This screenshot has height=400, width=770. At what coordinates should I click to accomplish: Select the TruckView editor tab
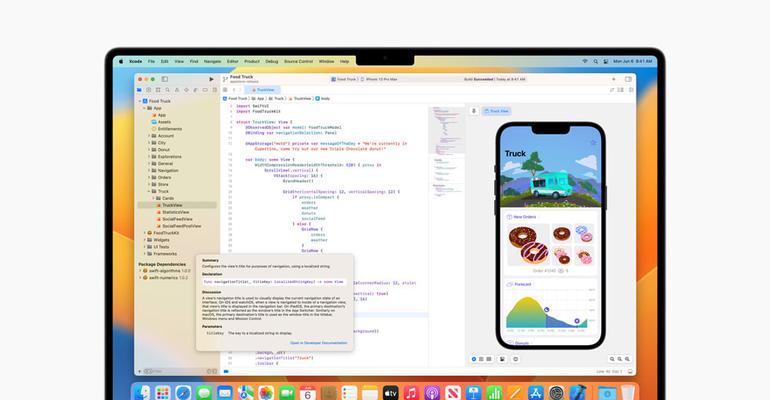263,90
